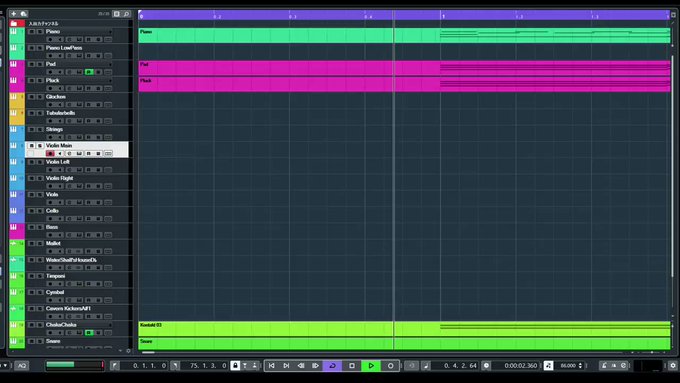Enable record on Piano track
The width and height of the screenshot is (680, 383).
pyautogui.click(x=50, y=39)
